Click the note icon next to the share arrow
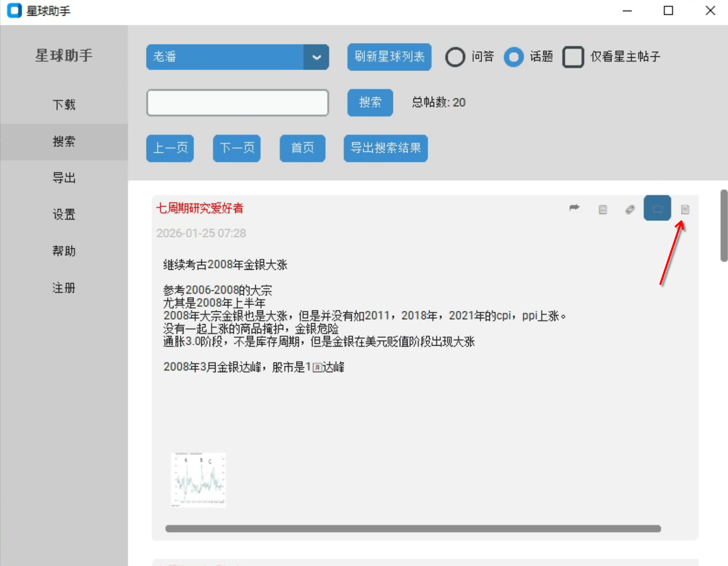Viewport: 728px width, 566px height. (x=603, y=210)
